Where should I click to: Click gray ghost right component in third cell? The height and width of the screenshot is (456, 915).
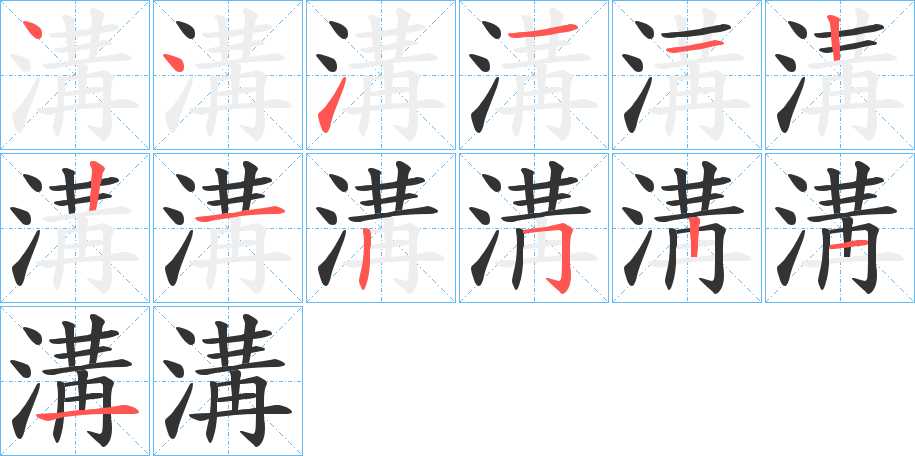pos(393,75)
